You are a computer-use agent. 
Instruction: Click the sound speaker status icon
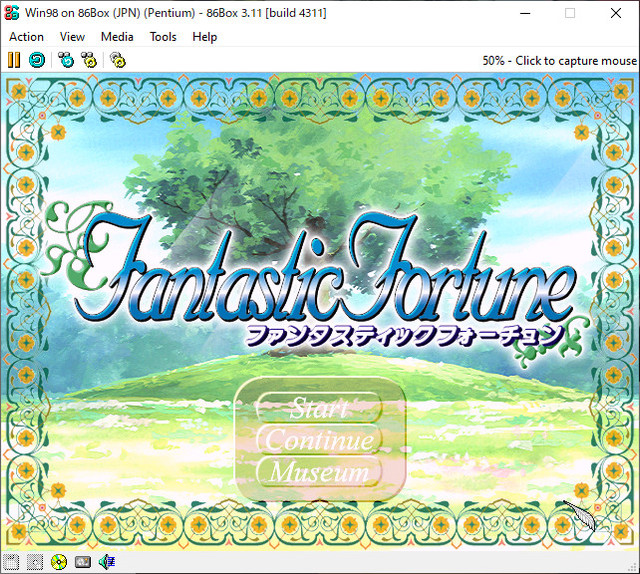107,562
